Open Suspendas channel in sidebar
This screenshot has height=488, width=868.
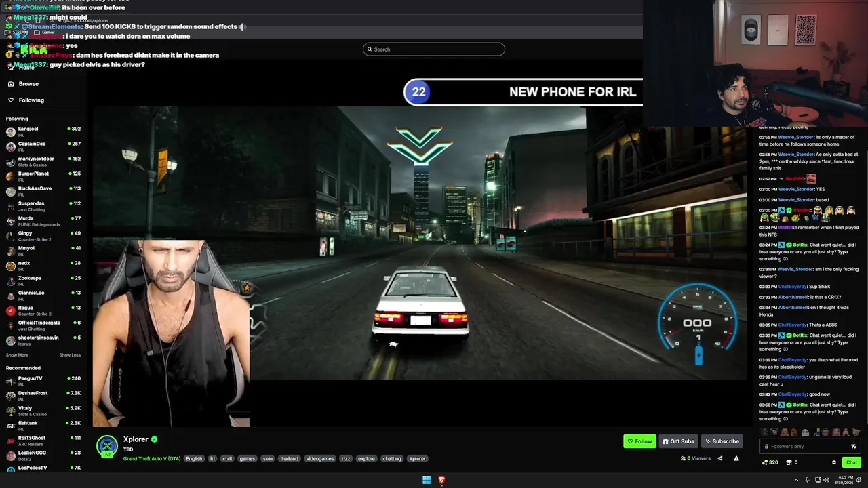point(43,206)
